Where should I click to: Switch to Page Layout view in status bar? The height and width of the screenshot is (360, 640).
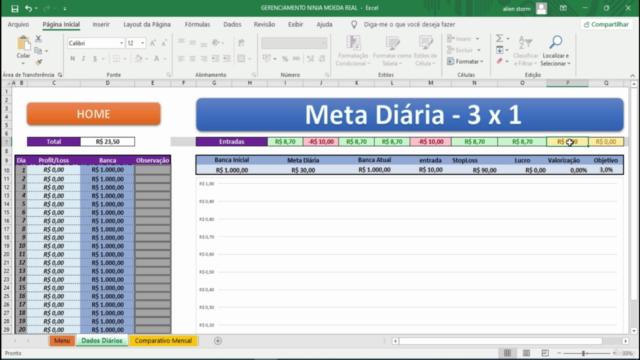point(527,353)
